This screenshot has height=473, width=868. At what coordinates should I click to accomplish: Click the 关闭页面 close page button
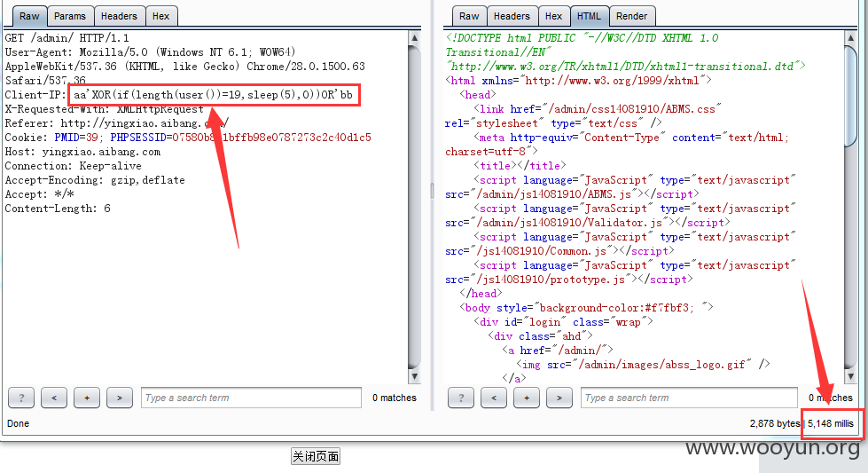click(x=316, y=456)
